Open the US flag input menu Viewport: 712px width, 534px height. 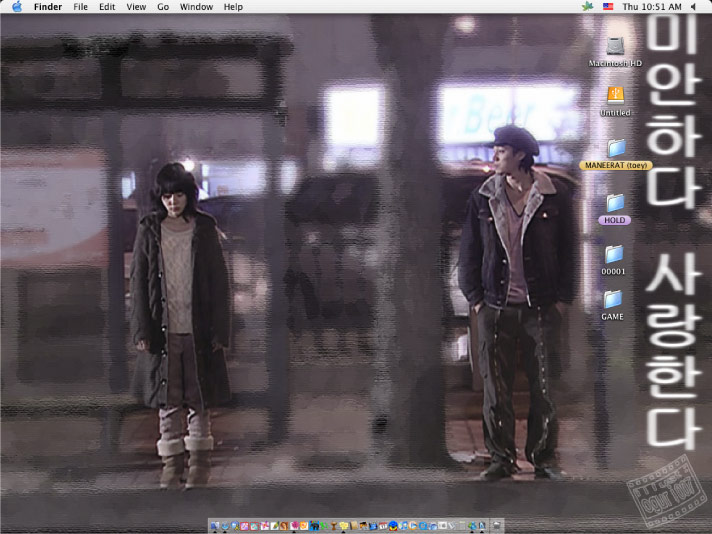pos(608,6)
